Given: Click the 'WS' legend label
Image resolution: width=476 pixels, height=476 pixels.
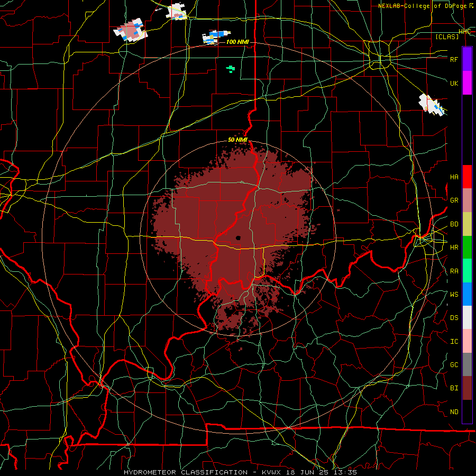Looking at the screenshot, I should pos(454,294).
